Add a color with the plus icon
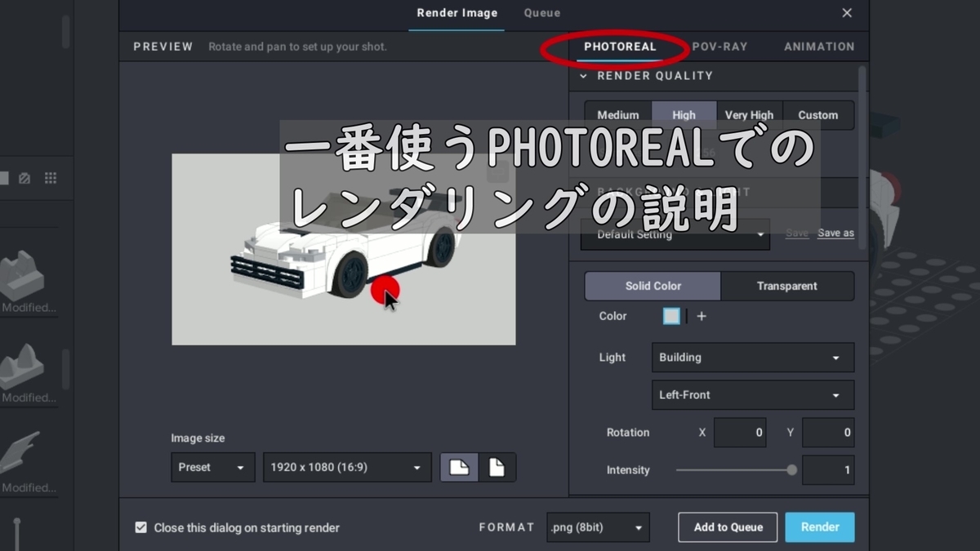The width and height of the screenshot is (980, 551). coord(702,317)
